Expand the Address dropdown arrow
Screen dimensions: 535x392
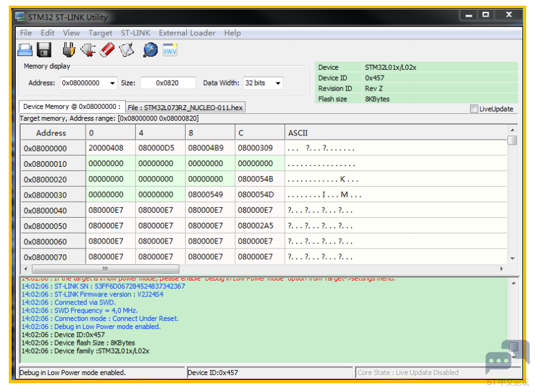pyautogui.click(x=112, y=83)
